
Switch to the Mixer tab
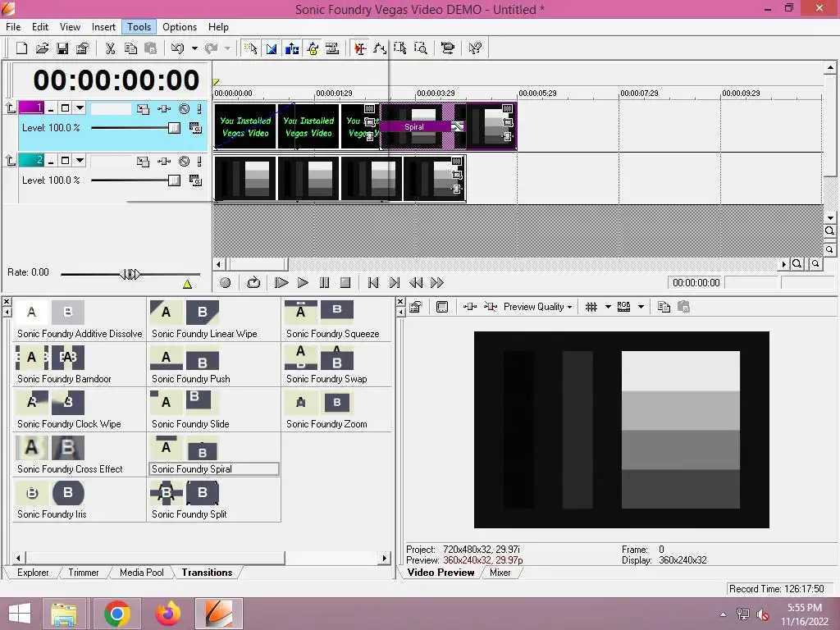click(500, 573)
